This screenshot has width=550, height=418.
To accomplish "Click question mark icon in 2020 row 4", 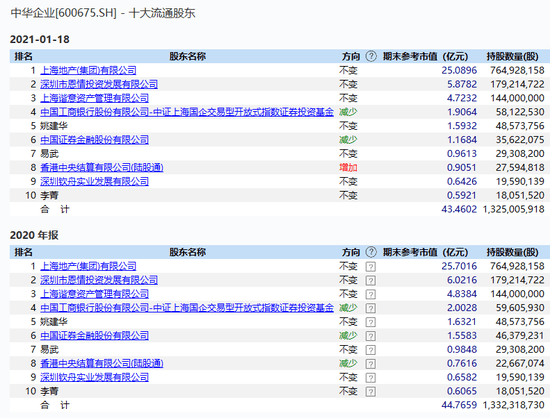I will click(x=370, y=308).
